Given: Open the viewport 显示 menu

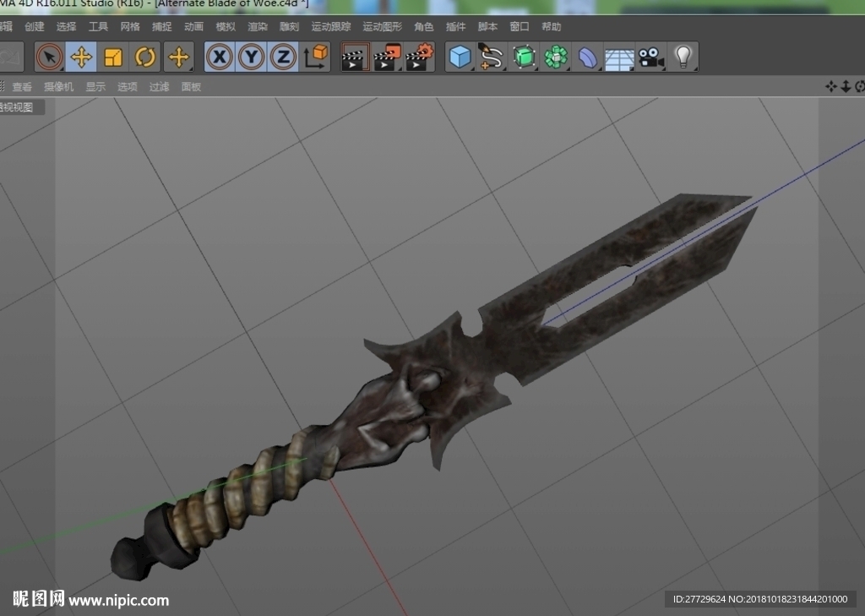Looking at the screenshot, I should point(95,87).
